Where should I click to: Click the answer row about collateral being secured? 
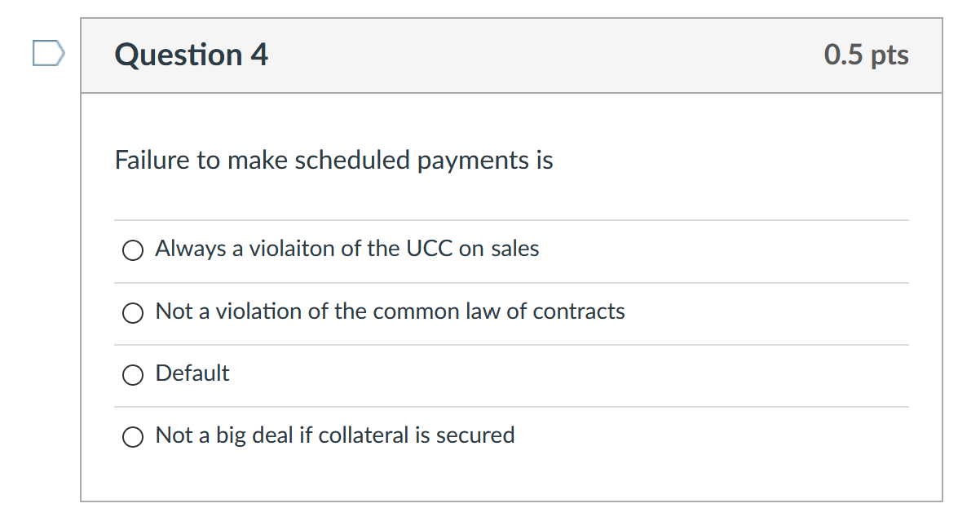(335, 435)
